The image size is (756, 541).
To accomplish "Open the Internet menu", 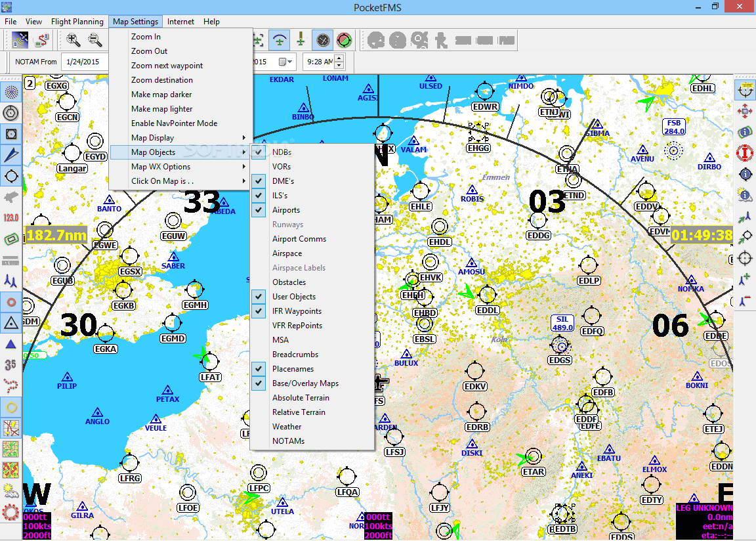I will click(x=181, y=21).
